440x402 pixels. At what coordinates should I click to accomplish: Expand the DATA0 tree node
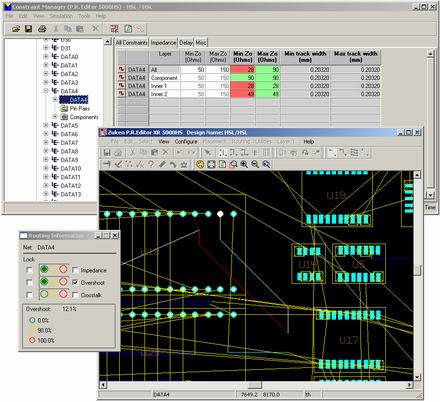tap(46, 57)
